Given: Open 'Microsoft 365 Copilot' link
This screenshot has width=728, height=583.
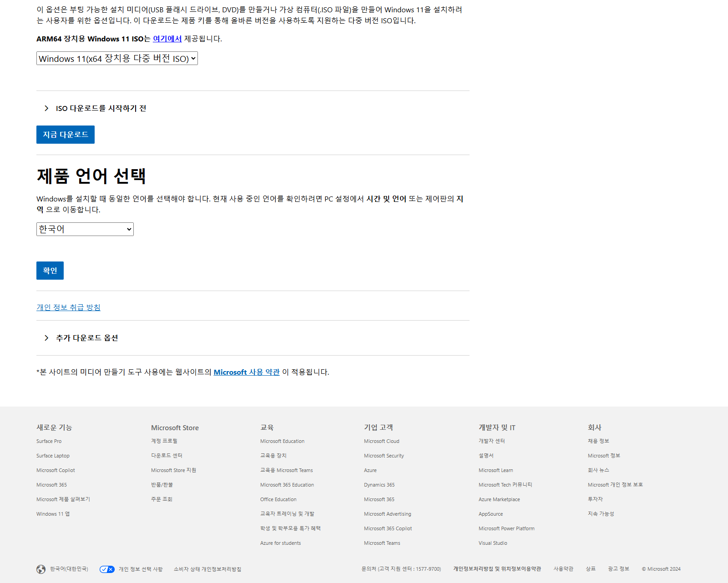Looking at the screenshot, I should 388,528.
